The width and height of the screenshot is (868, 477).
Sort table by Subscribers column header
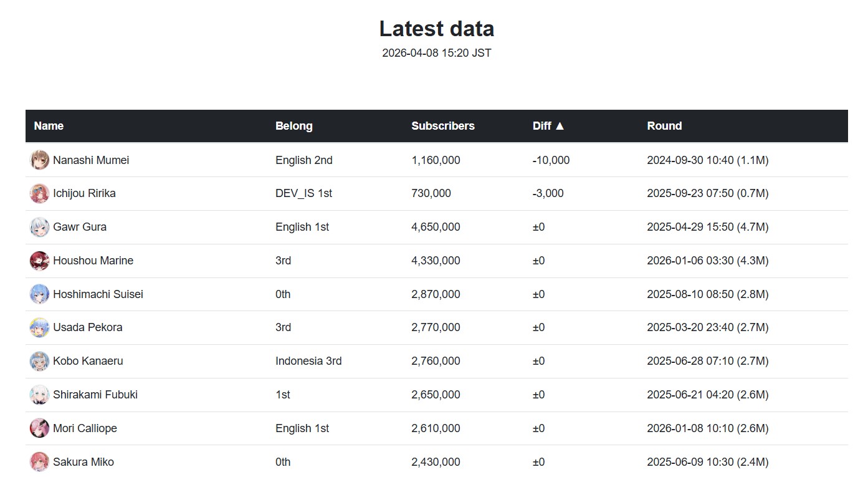coord(443,126)
